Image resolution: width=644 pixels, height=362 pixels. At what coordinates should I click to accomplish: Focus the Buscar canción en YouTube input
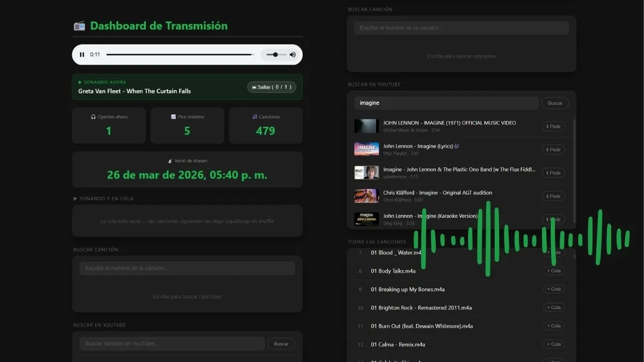pyautogui.click(x=172, y=344)
